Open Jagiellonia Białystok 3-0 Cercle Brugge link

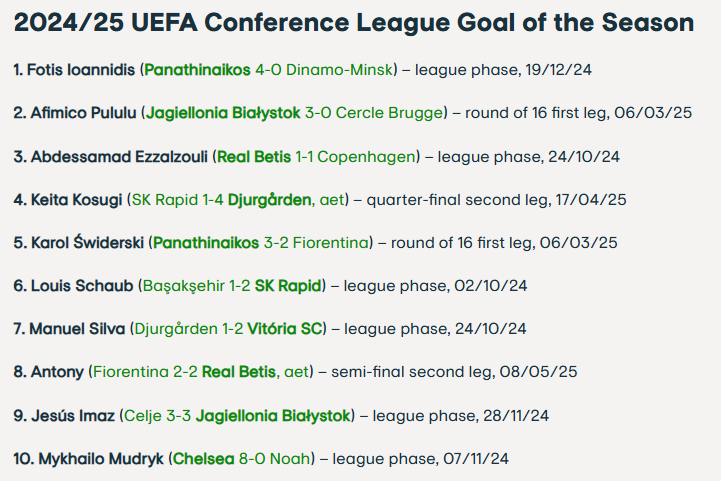coord(295,113)
